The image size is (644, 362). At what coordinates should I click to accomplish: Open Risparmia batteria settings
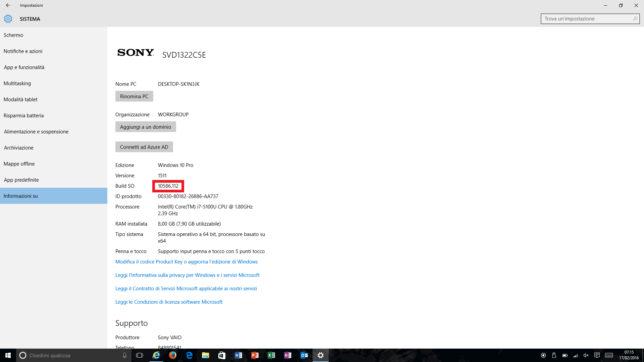click(54, 116)
